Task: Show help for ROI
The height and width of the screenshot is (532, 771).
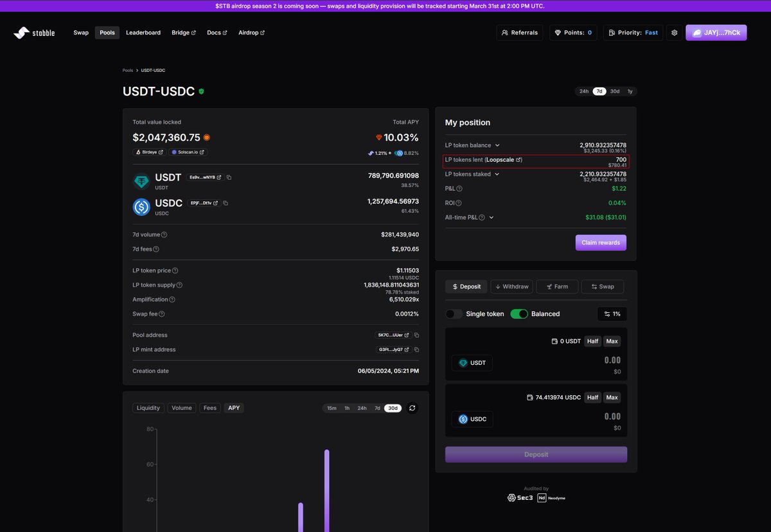Action: [458, 203]
